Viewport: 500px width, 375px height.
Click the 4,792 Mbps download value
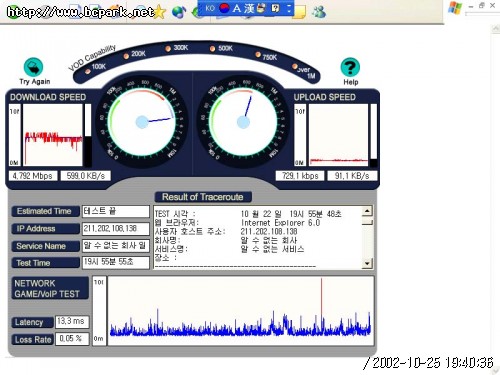coord(33,176)
